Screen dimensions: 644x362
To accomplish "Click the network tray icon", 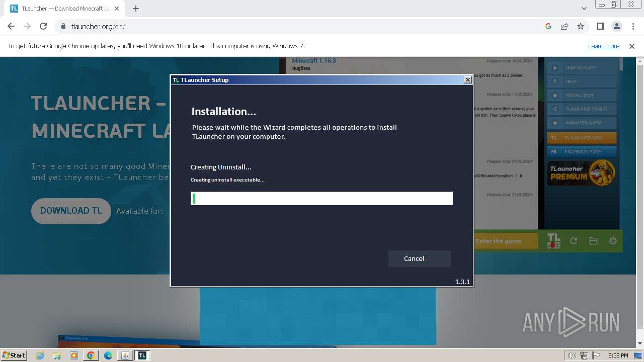I will pyautogui.click(x=584, y=355).
